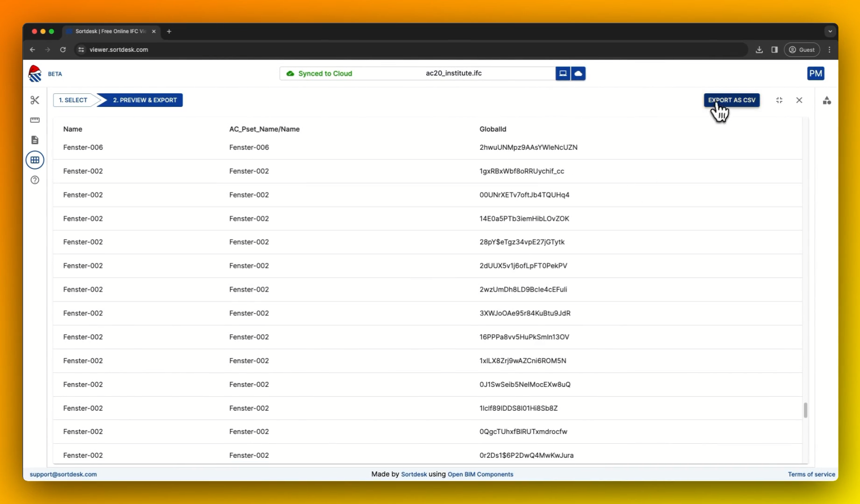This screenshot has height=504, width=860.
Task: Open the Terms of service link
Action: tap(811, 474)
